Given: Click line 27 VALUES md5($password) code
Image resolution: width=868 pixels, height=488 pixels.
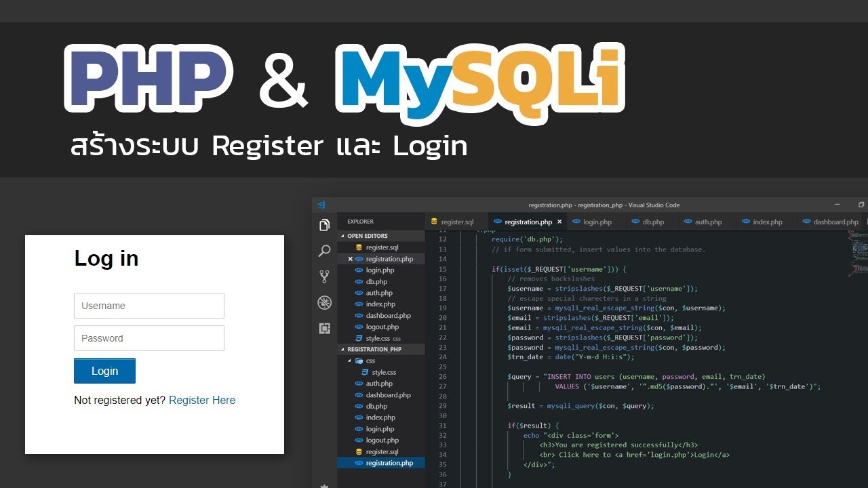Looking at the screenshot, I should tap(688, 386).
